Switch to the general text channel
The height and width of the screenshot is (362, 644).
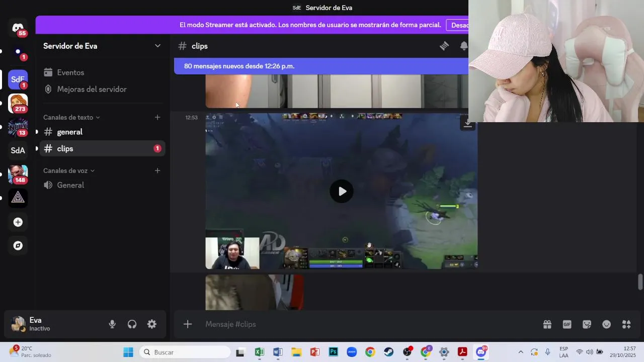point(102,132)
